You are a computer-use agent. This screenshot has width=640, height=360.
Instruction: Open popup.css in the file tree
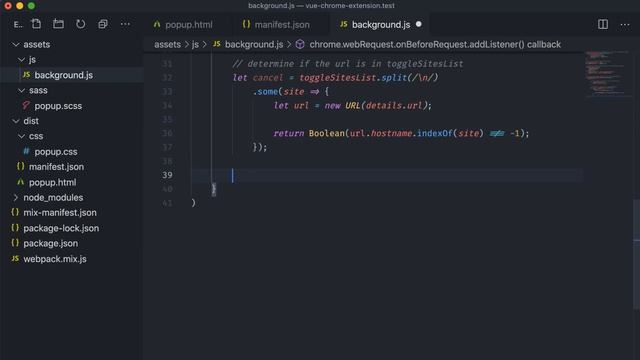pyautogui.click(x=56, y=151)
